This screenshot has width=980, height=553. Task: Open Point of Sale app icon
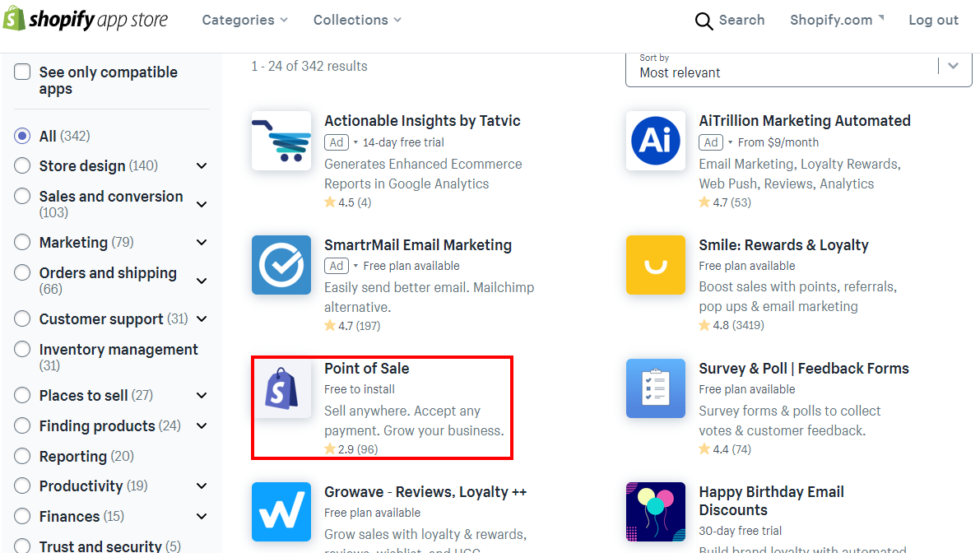click(x=281, y=388)
